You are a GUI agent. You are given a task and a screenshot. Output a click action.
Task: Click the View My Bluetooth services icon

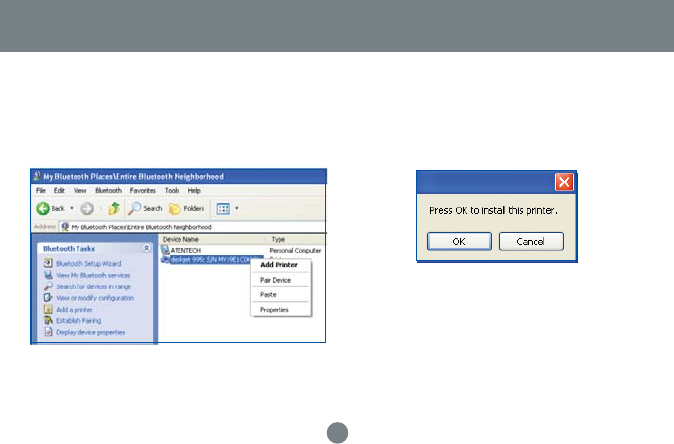click(x=48, y=275)
